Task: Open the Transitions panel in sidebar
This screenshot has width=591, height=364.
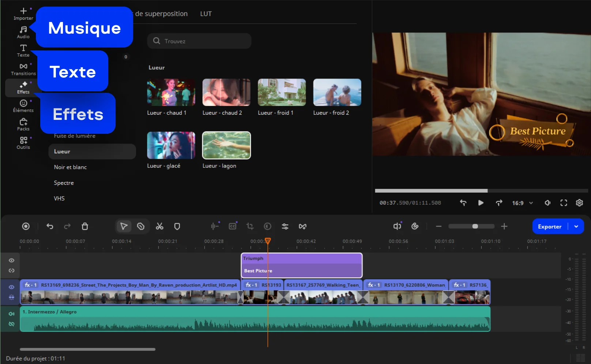Action: click(x=23, y=69)
